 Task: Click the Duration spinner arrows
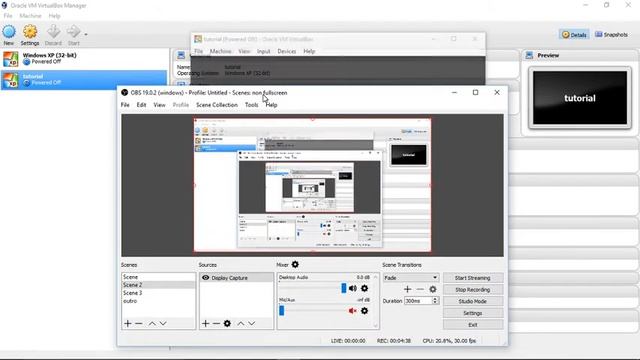tap(435, 301)
